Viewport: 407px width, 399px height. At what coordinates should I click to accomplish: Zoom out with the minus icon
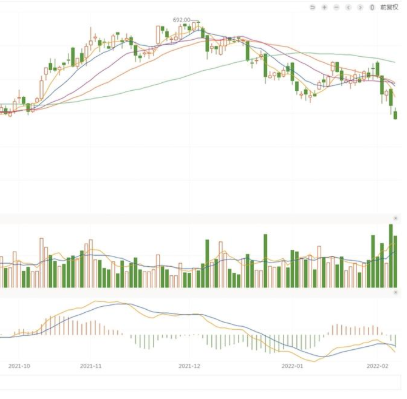point(336,7)
